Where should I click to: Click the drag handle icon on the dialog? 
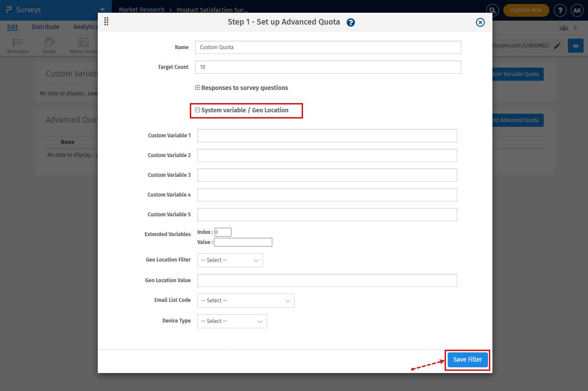(x=106, y=21)
